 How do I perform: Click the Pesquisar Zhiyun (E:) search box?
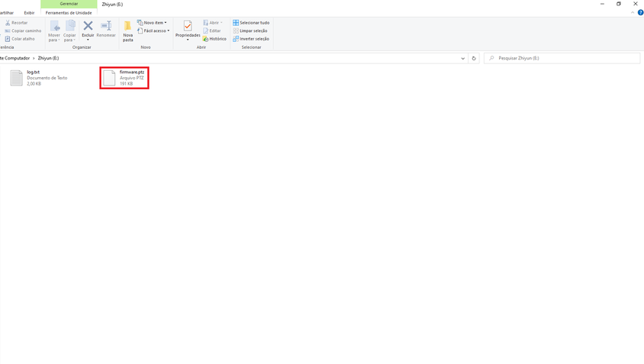click(562, 58)
